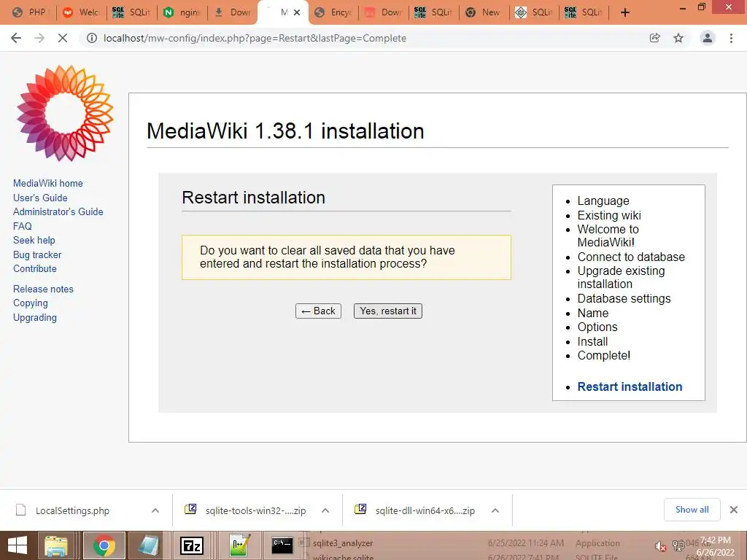Open the Restart installation link
The width and height of the screenshot is (747, 560).
pos(630,386)
